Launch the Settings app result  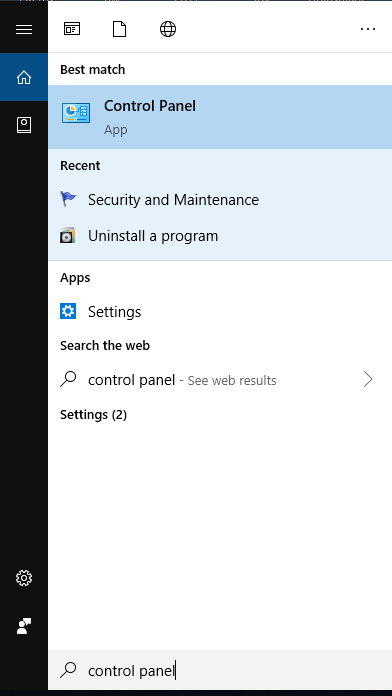pyautogui.click(x=220, y=312)
